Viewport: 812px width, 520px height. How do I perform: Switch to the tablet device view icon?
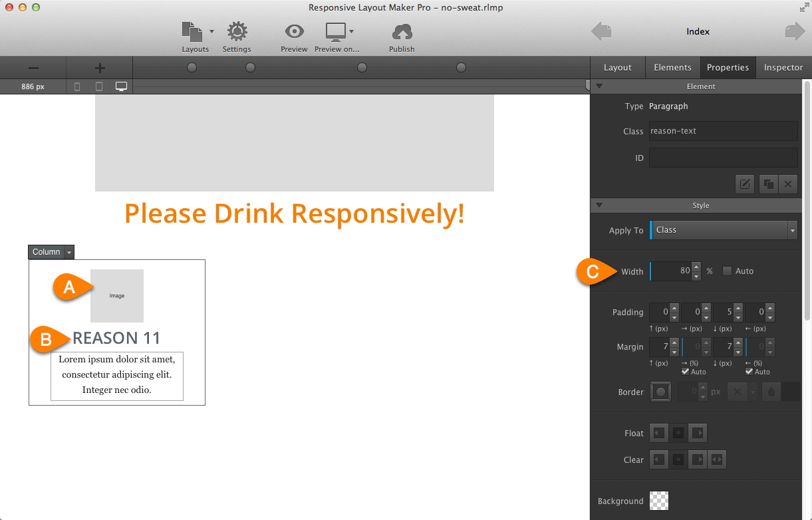pyautogui.click(x=99, y=86)
